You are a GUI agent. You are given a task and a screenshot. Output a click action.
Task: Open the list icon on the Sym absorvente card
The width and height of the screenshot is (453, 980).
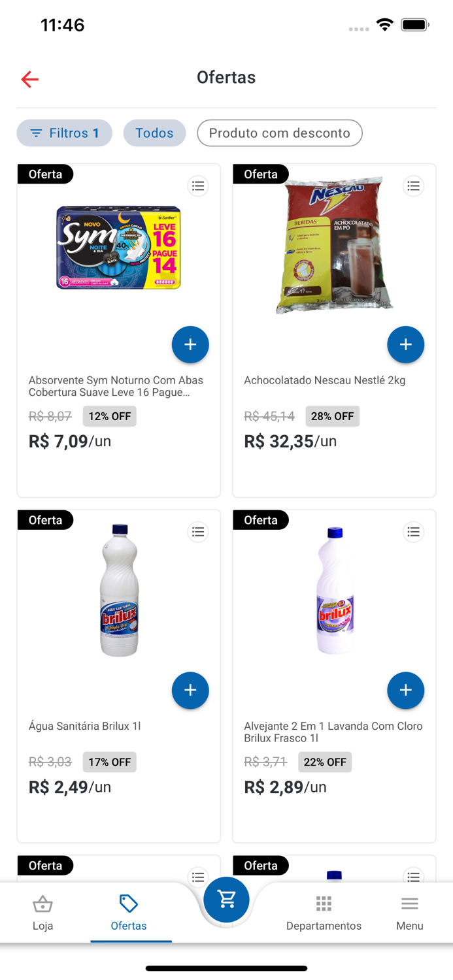[198, 186]
